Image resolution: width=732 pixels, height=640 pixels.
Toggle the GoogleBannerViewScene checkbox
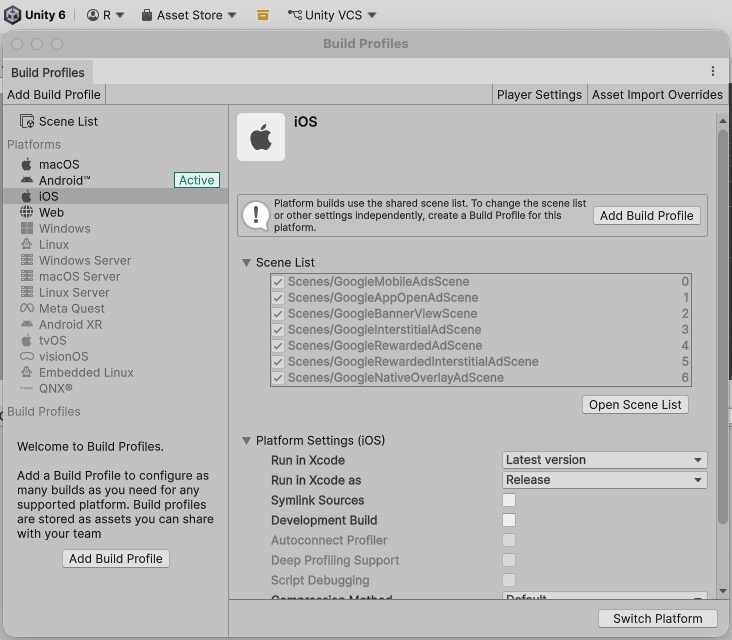coord(278,314)
